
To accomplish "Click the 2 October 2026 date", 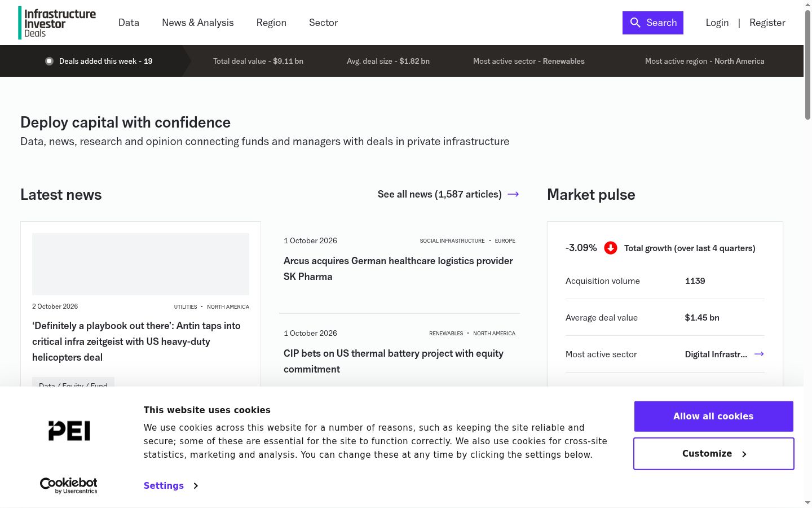I will click(x=55, y=306).
